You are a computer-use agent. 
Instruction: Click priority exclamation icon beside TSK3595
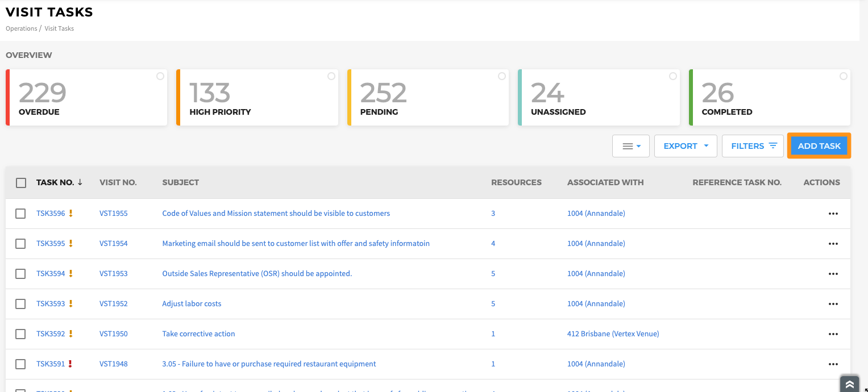71,244
